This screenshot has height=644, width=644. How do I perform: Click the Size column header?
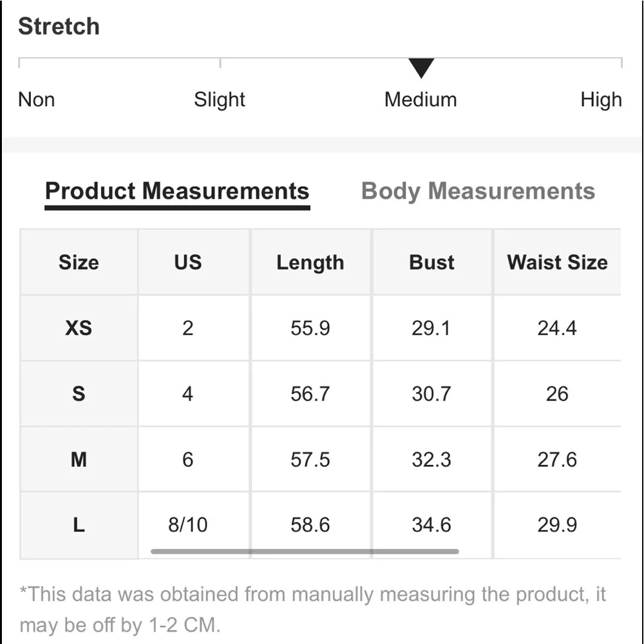79,262
